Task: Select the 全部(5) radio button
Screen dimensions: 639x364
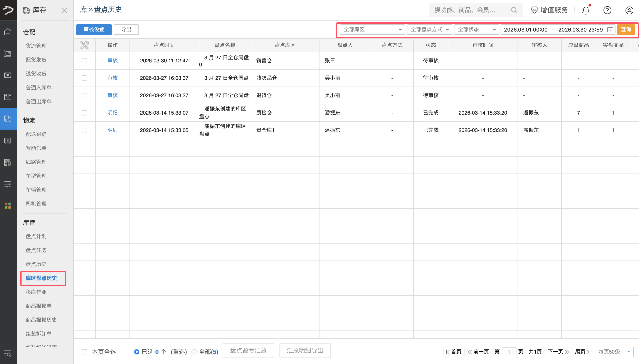Action: point(194,352)
